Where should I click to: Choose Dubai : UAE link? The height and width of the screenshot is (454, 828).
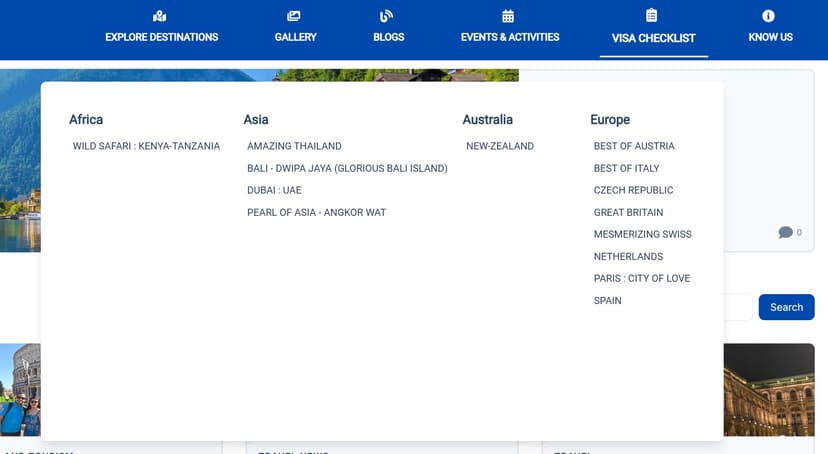[274, 190]
